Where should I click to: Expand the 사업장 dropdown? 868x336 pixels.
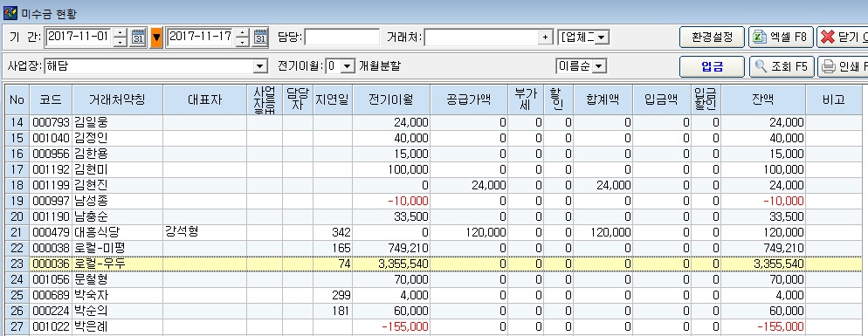point(260,66)
